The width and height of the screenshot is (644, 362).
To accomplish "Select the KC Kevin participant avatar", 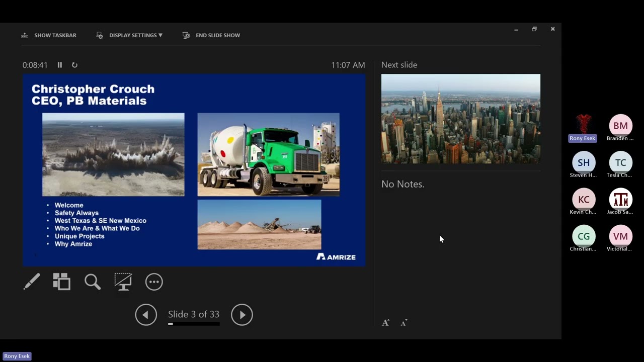I will pos(584,199).
